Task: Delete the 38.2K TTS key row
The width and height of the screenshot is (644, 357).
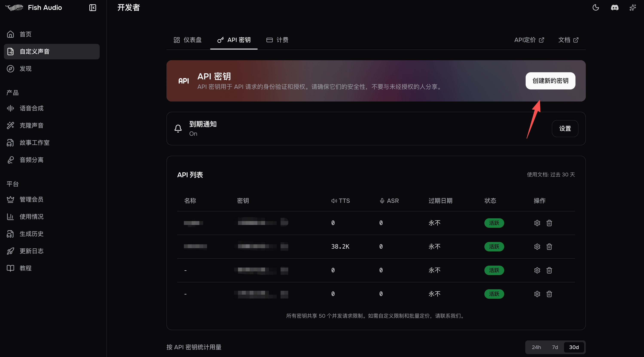Action: [x=549, y=247]
